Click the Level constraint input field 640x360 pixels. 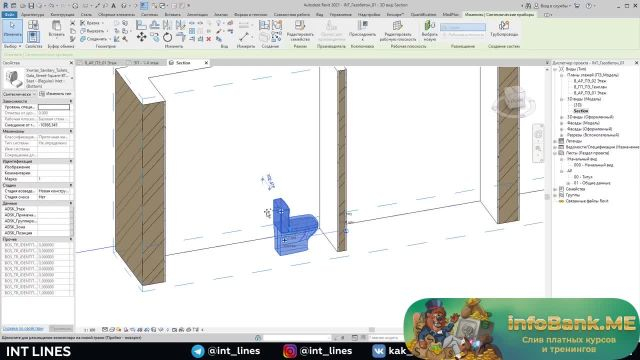click(x=54, y=107)
